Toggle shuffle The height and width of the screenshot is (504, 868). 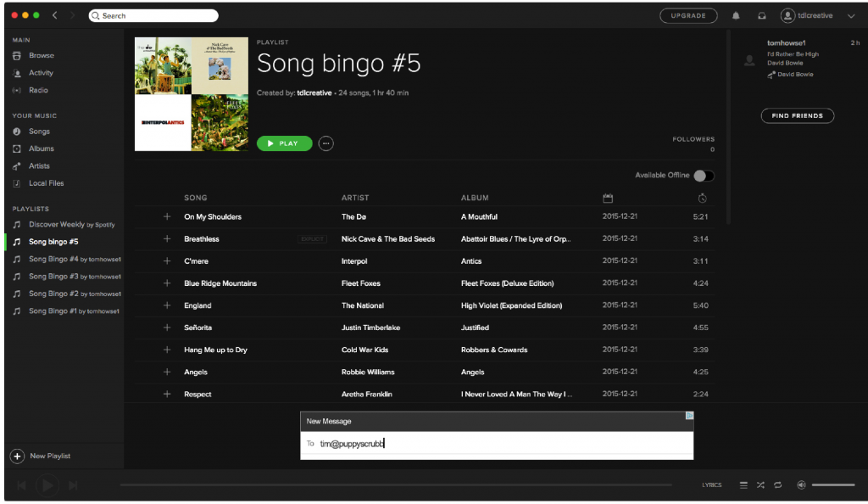[760, 484]
